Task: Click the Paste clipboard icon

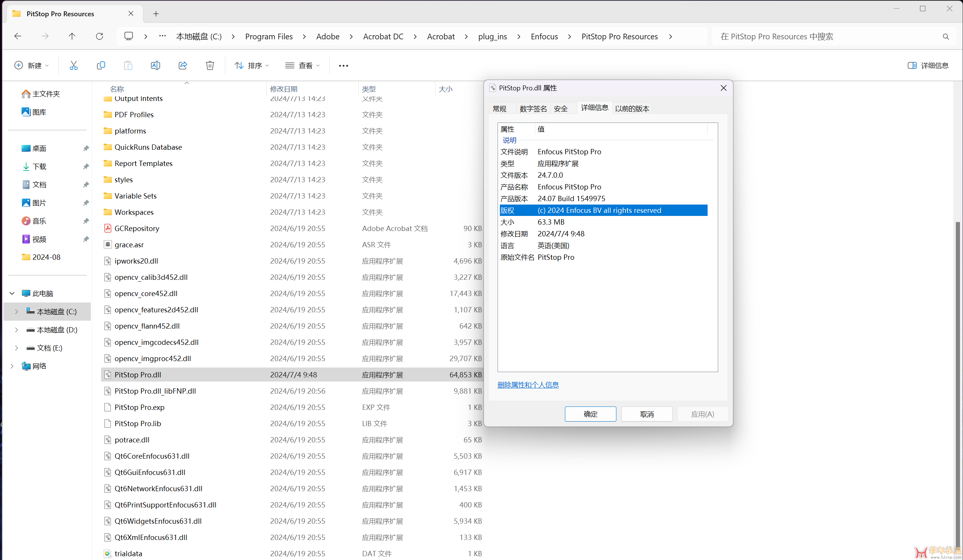Action: pyautogui.click(x=128, y=66)
